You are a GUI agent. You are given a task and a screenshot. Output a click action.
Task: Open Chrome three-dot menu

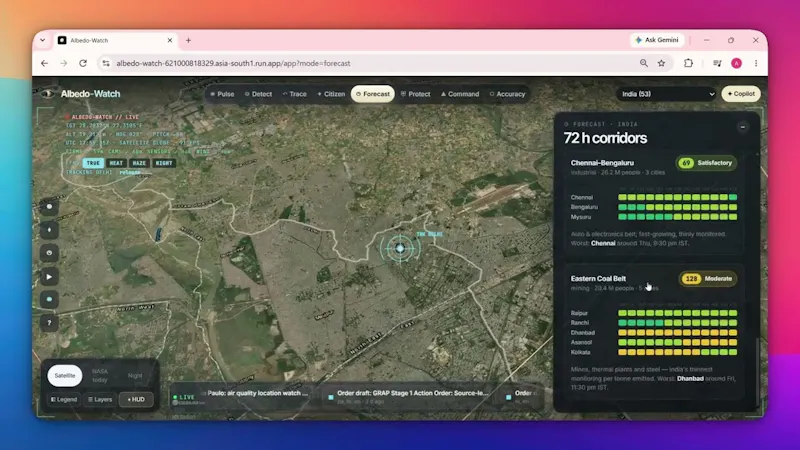coord(756,63)
